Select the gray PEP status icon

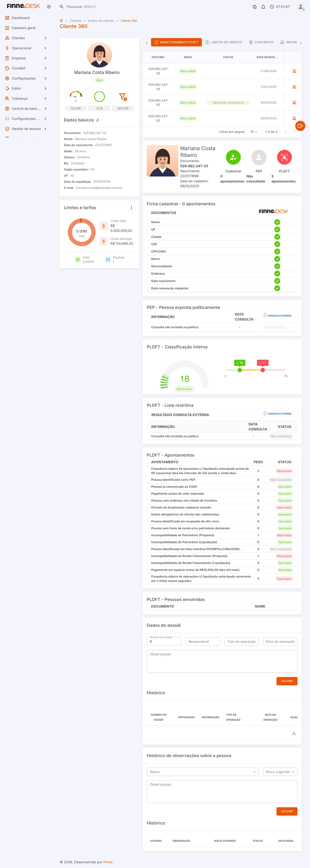259,157
